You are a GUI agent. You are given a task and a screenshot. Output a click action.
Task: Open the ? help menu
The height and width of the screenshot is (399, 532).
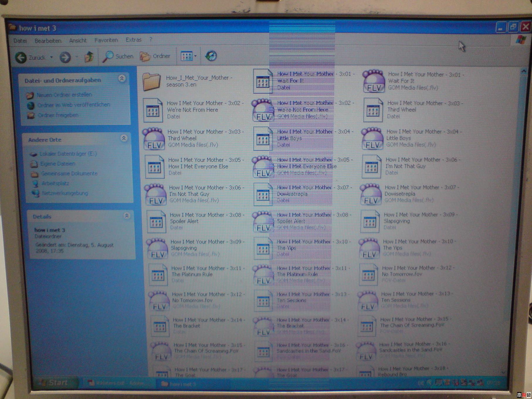[151, 39]
